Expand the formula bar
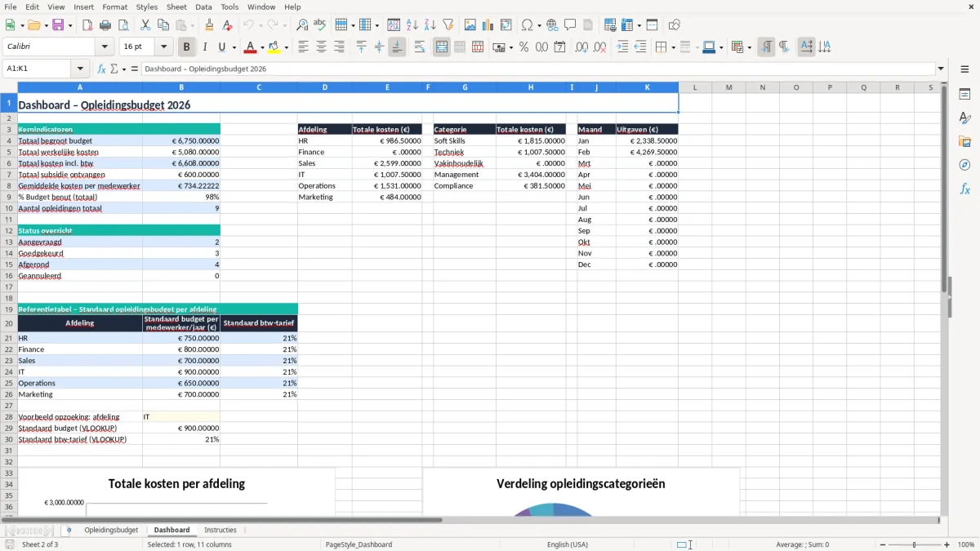 tap(941, 69)
